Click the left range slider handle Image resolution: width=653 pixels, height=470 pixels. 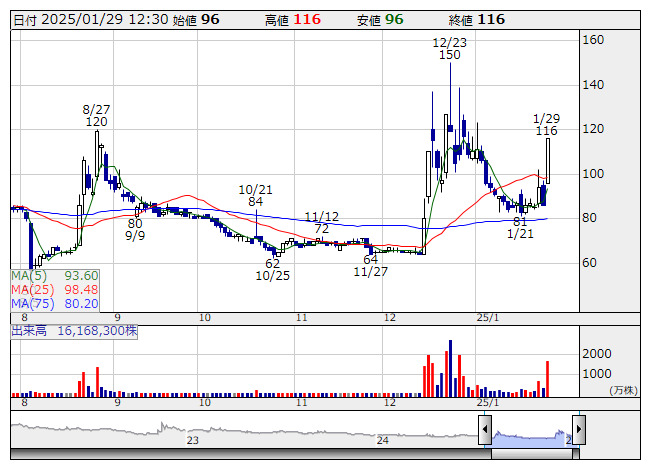(x=485, y=431)
